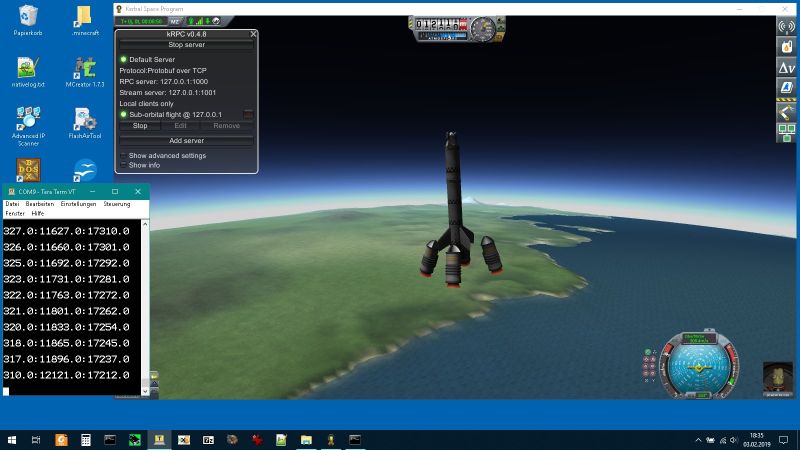The image size is (800, 450).
Task: Open the notification center icon
Action: pyautogui.click(x=784, y=440)
